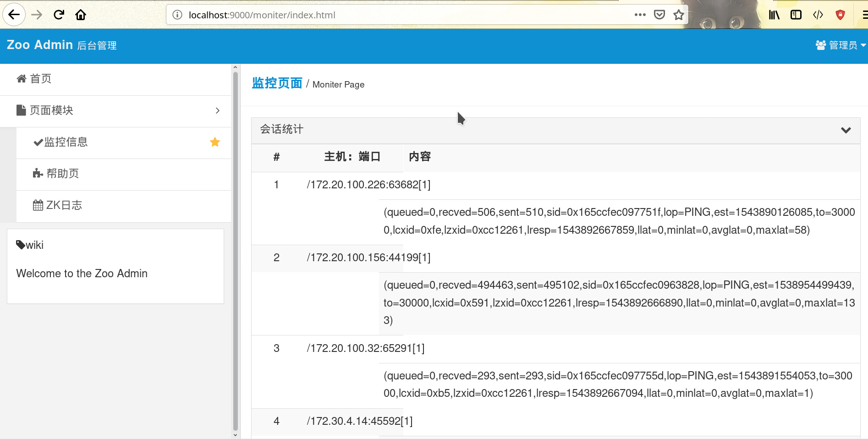
Task: Click session details with sid=0x165ccfec097755d
Action: click(x=618, y=384)
